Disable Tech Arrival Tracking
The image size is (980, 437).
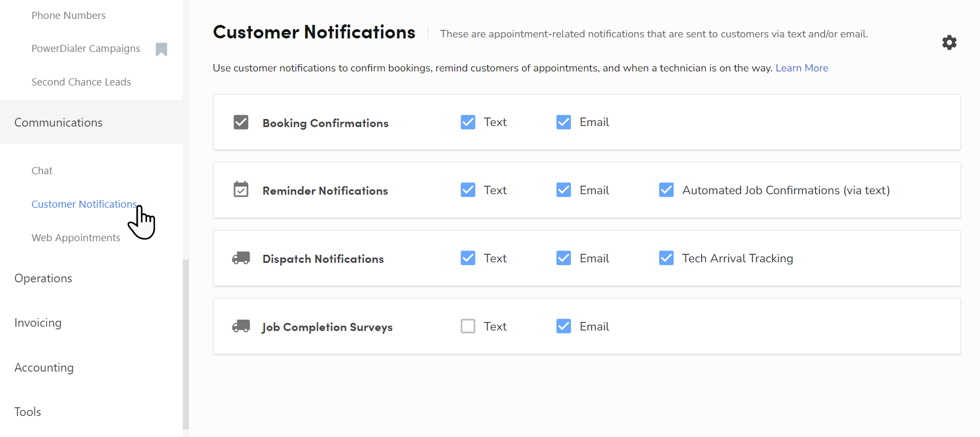tap(666, 258)
